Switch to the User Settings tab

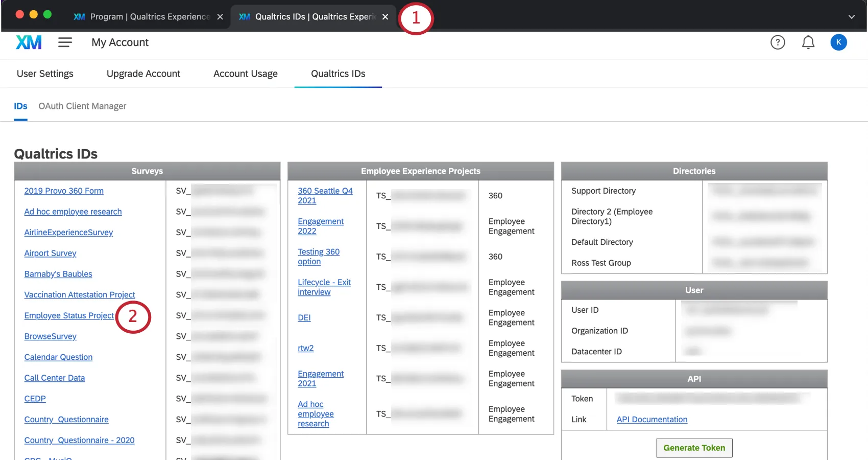click(x=45, y=74)
